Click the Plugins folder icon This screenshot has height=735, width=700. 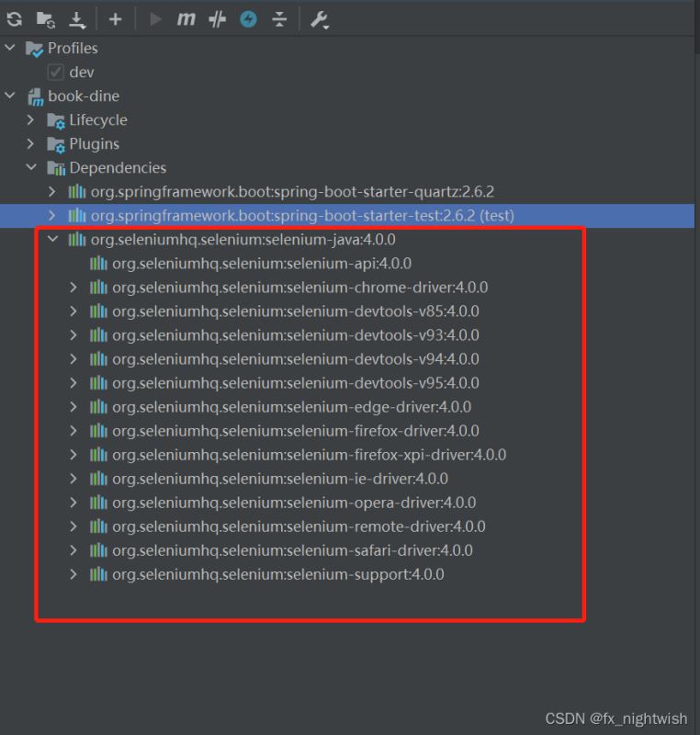[56, 144]
